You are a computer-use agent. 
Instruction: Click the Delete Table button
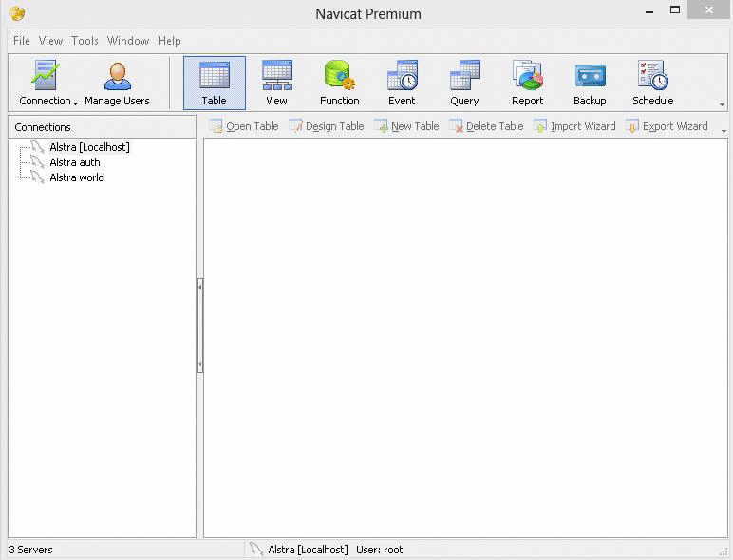point(487,126)
